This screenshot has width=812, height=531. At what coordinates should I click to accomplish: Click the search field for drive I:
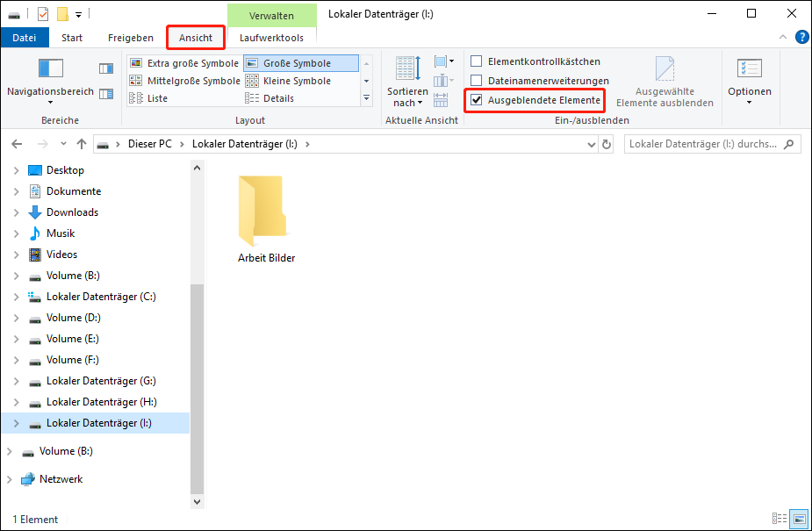(702, 144)
